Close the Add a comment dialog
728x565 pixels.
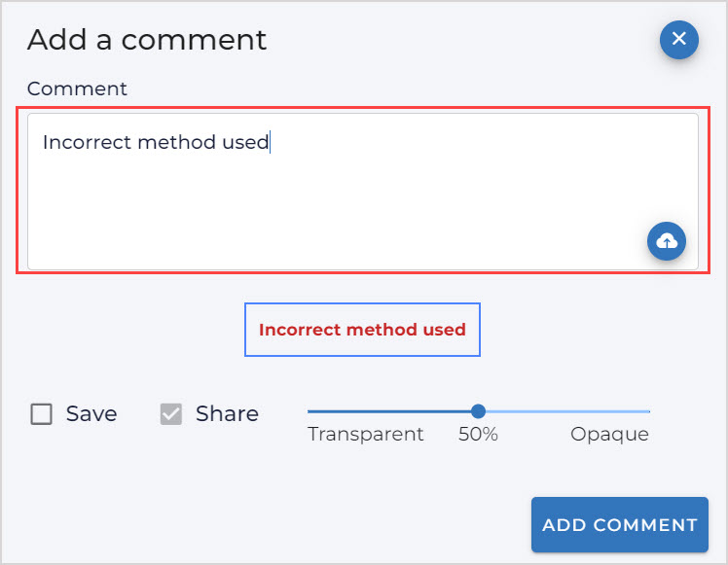678,40
